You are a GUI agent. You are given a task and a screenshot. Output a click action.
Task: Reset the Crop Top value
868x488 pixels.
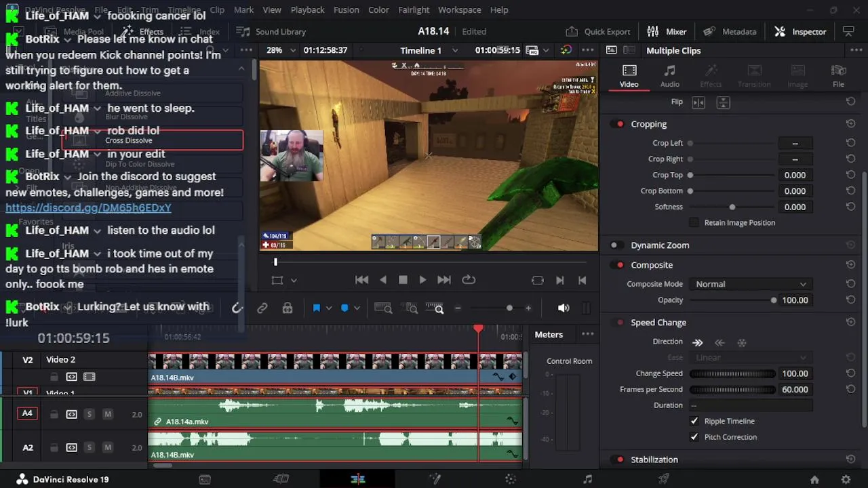850,175
